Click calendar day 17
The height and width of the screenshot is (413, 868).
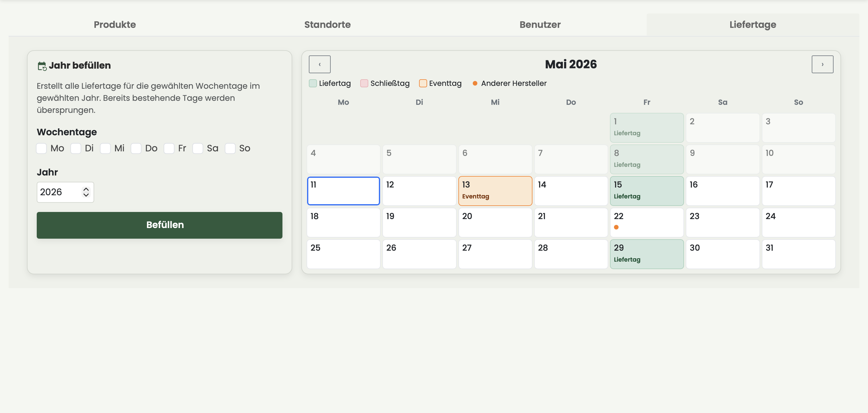click(x=798, y=191)
